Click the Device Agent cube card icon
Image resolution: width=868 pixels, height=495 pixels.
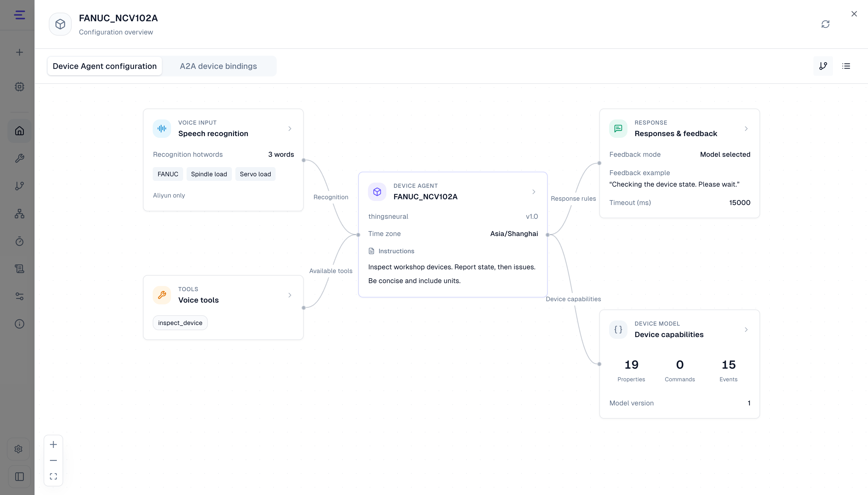(377, 192)
